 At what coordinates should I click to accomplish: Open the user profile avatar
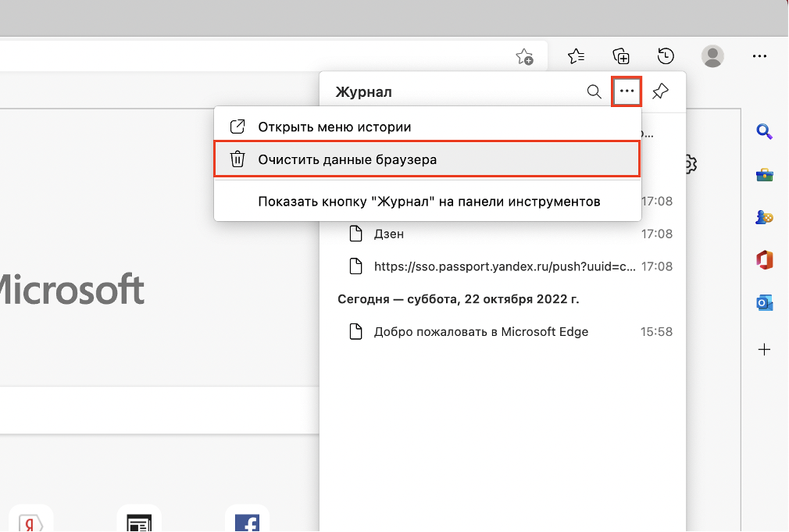712,56
